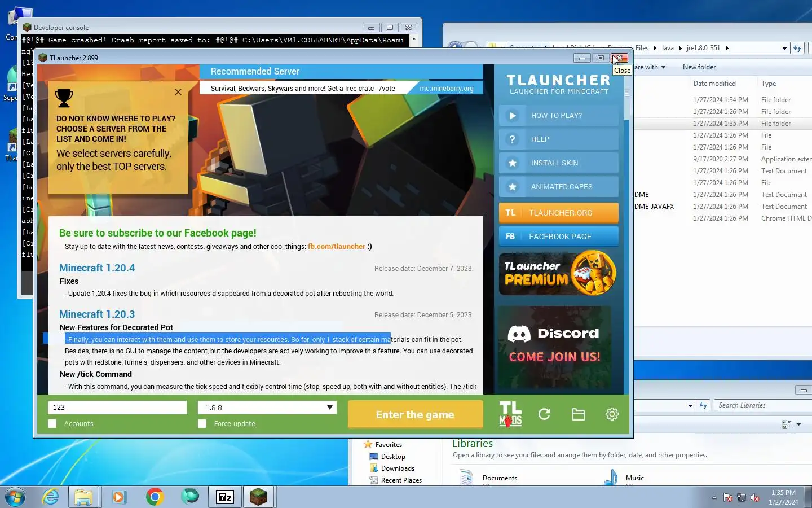812x508 pixels.
Task: Select Downloads in navigation pane
Action: 398,468
